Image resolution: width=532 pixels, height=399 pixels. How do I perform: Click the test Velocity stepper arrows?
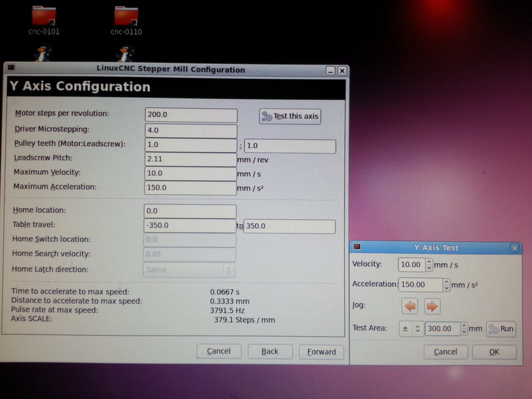click(429, 265)
